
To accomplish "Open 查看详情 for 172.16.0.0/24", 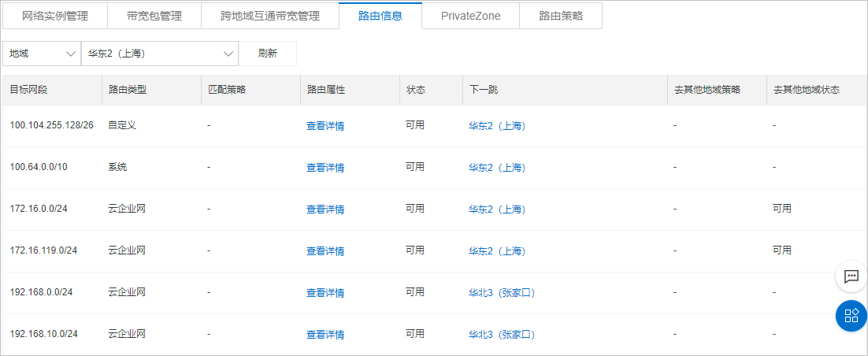I will pyautogui.click(x=325, y=210).
